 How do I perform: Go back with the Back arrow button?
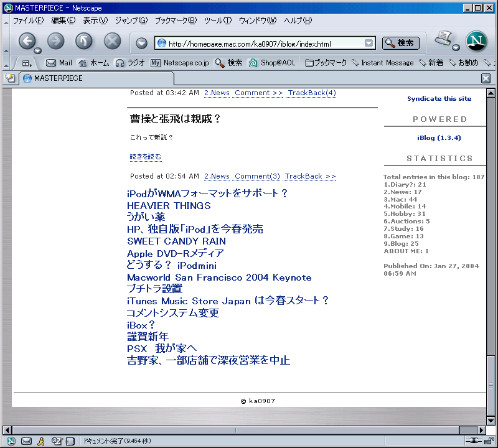click(27, 41)
